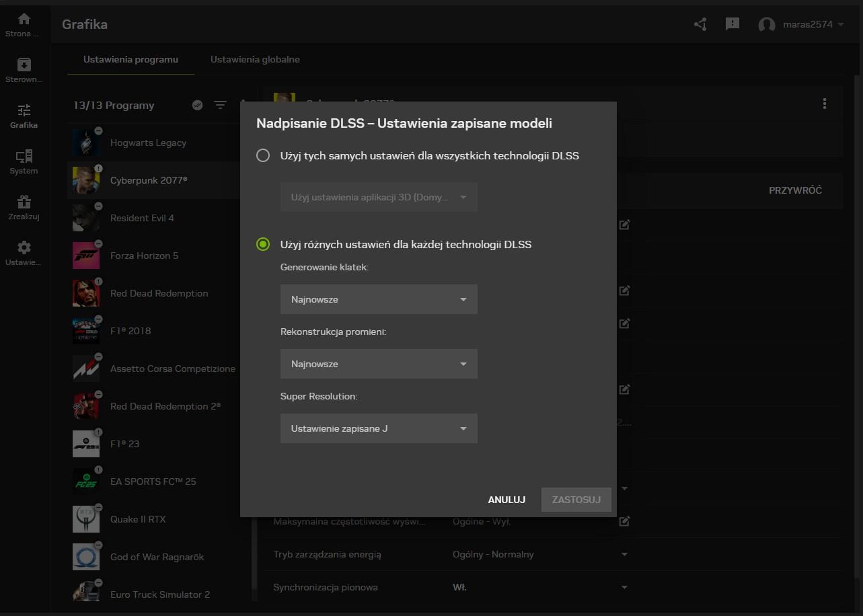The height and width of the screenshot is (616, 863).
Task: Open the Grafika sliders icon in sidebar
Action: click(24, 111)
